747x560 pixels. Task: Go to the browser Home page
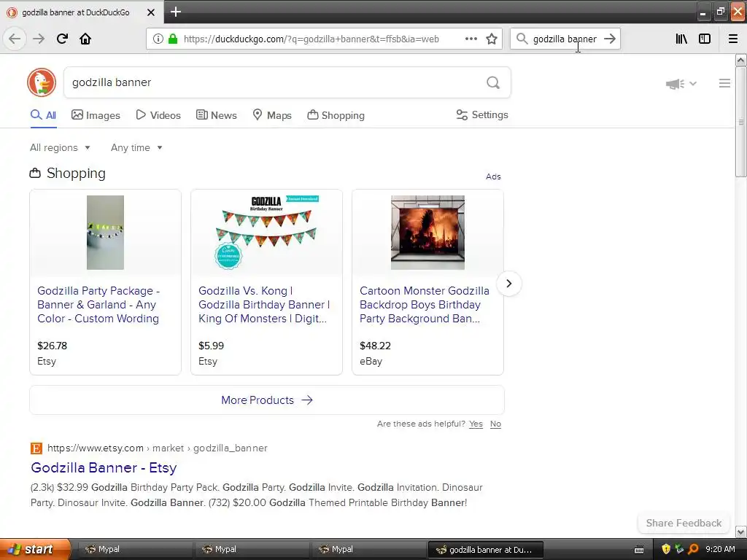tap(85, 39)
